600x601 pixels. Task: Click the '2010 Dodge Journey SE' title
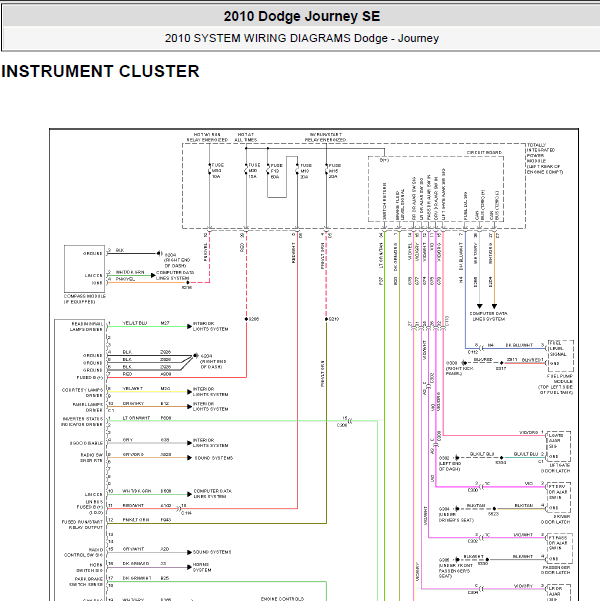302,16
